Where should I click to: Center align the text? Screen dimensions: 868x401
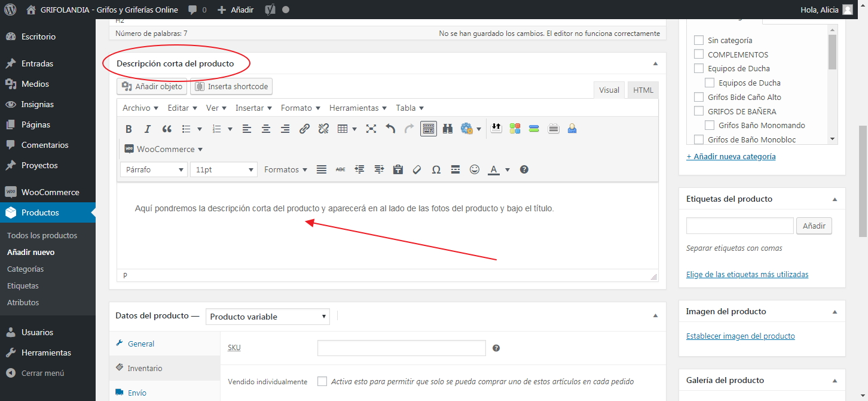(266, 129)
